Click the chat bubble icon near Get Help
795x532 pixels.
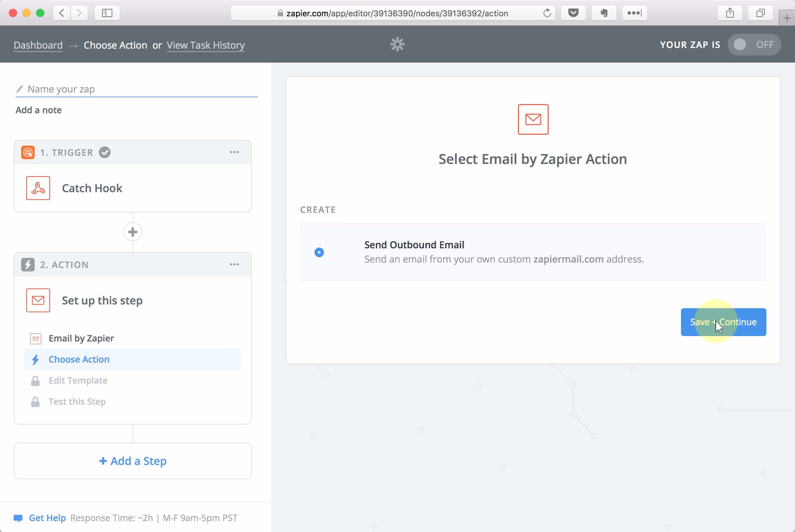18,518
